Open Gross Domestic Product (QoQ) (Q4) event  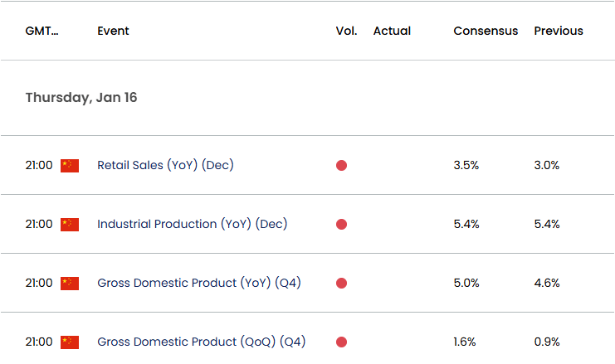(201, 342)
